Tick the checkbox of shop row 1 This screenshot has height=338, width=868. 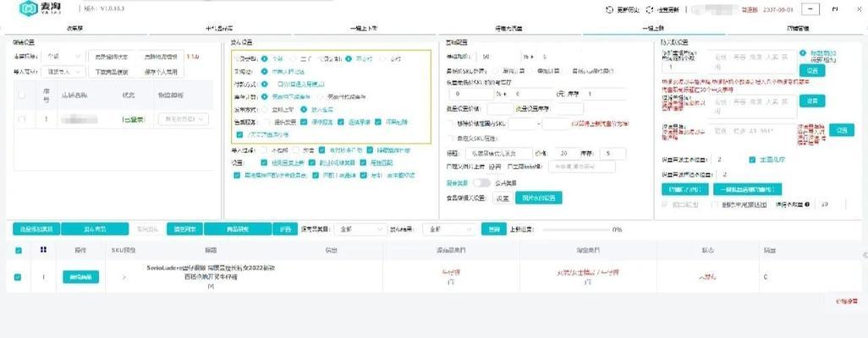[x=22, y=119]
